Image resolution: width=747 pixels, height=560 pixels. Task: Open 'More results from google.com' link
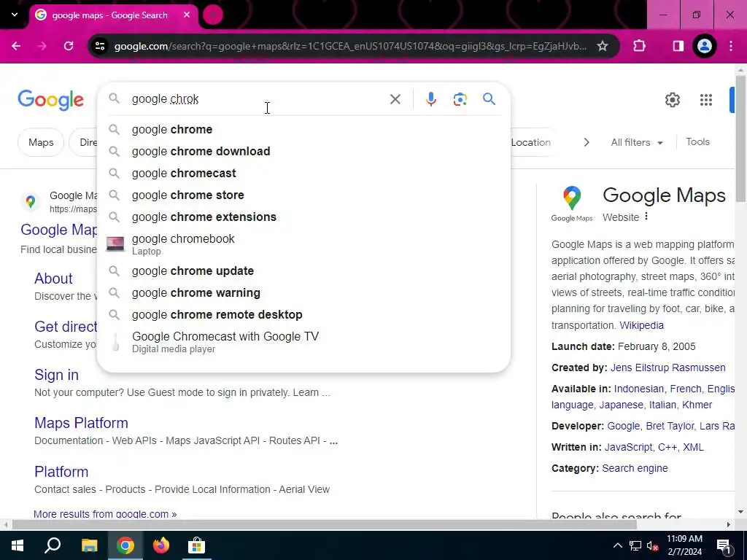point(105,514)
